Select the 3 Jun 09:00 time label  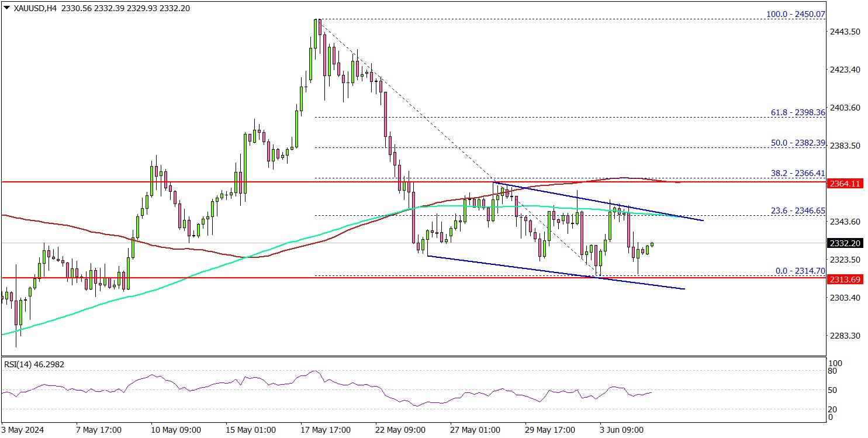click(x=622, y=430)
